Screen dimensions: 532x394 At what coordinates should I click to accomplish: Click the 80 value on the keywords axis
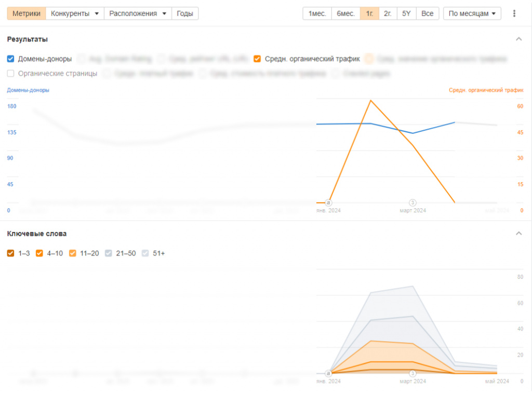(x=520, y=277)
